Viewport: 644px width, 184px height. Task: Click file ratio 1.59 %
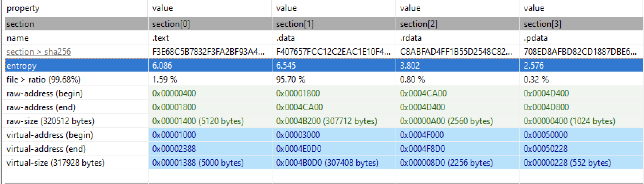pos(165,80)
